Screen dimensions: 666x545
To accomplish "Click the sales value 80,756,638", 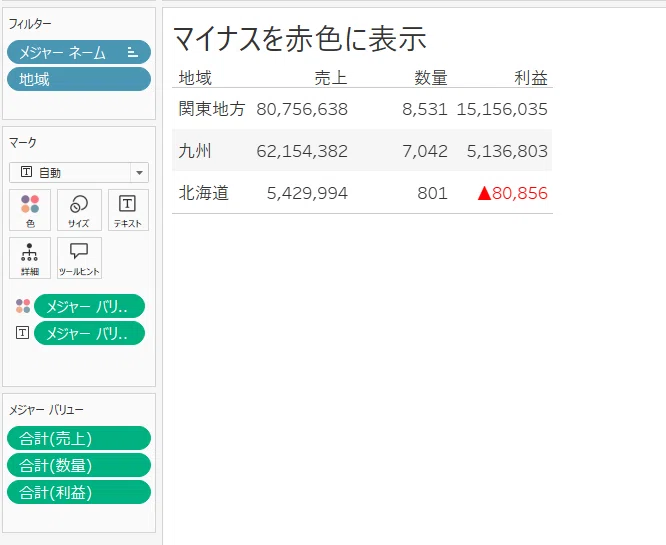I will click(302, 109).
